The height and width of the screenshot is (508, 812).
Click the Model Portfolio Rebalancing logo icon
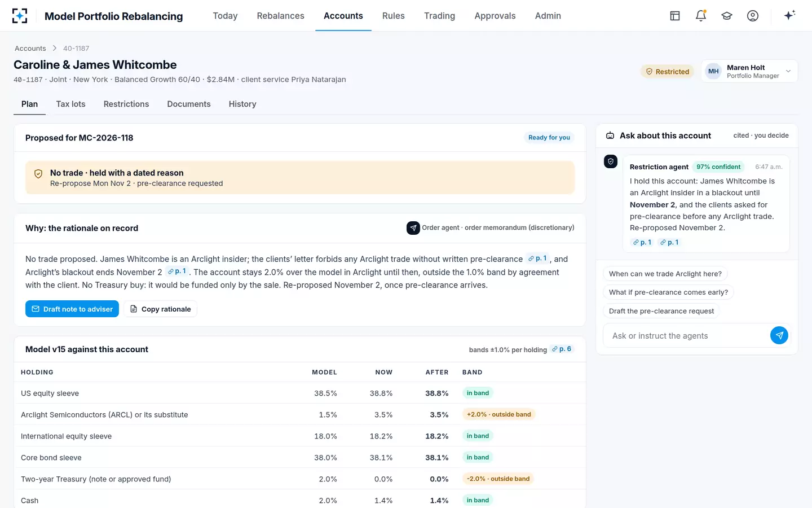coord(20,16)
